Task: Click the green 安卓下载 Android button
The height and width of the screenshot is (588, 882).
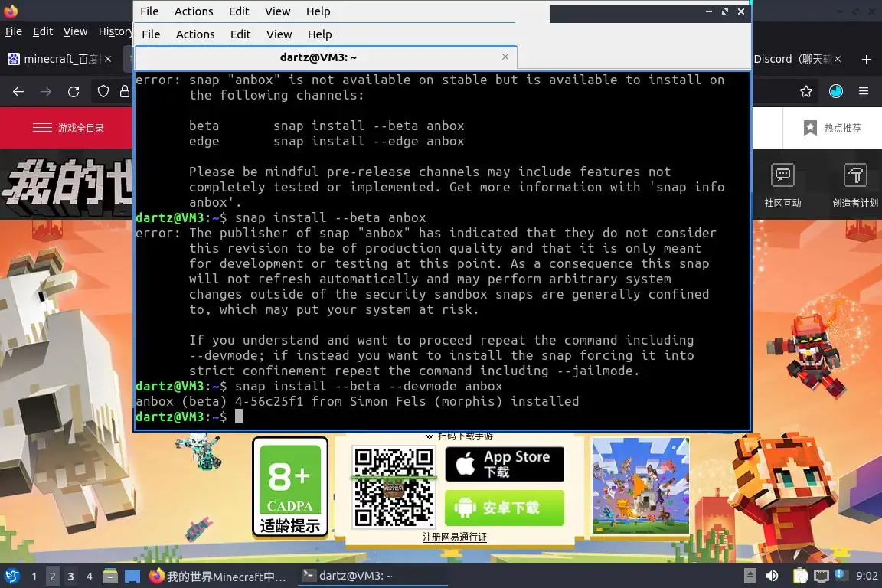Action: [505, 508]
